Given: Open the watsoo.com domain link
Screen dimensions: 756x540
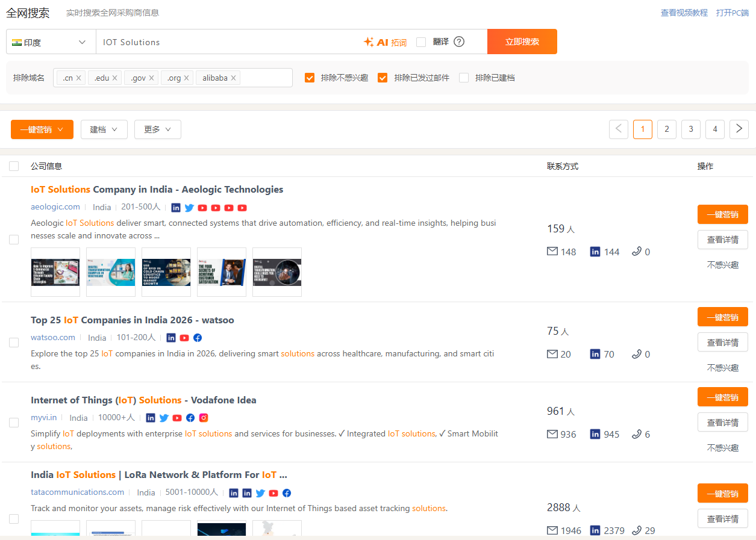Looking at the screenshot, I should click(x=53, y=337).
